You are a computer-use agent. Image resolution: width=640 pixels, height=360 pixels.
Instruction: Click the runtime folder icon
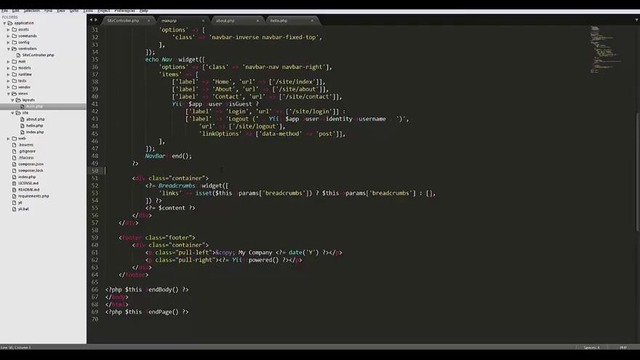pyautogui.click(x=14, y=74)
